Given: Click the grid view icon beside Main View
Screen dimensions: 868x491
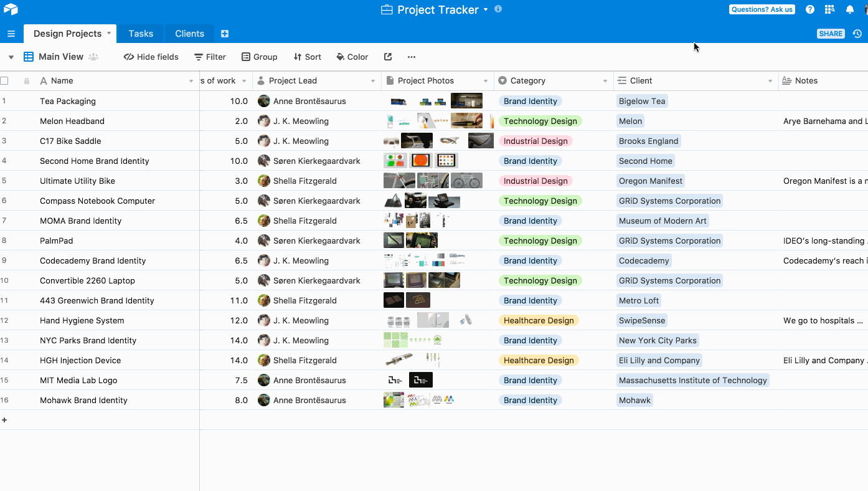Looking at the screenshot, I should [x=29, y=57].
